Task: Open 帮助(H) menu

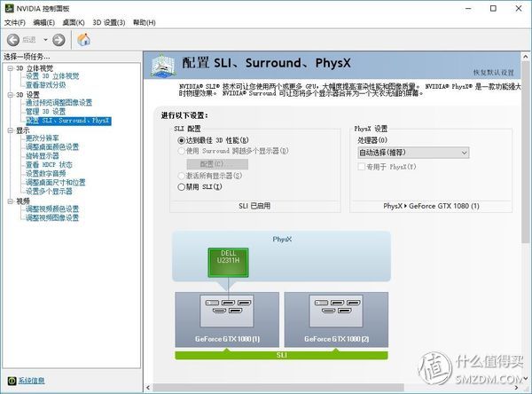Action: [145, 22]
